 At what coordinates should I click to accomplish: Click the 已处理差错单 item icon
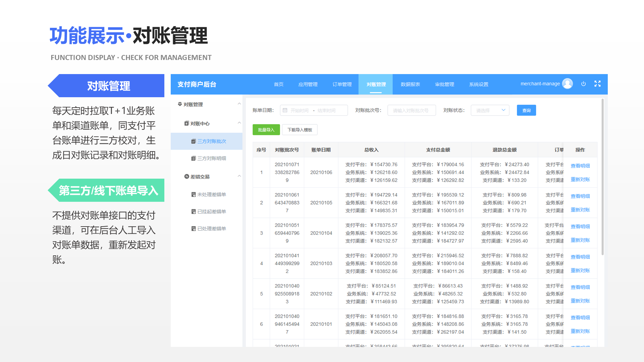[193, 228]
